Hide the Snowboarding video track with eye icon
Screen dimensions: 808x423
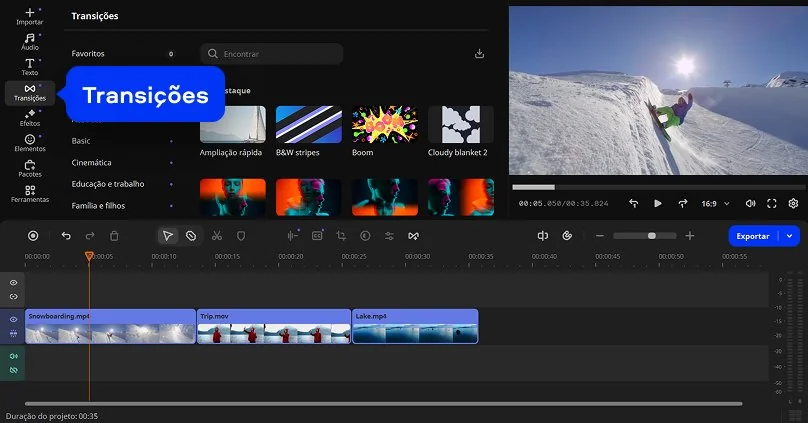tap(14, 319)
